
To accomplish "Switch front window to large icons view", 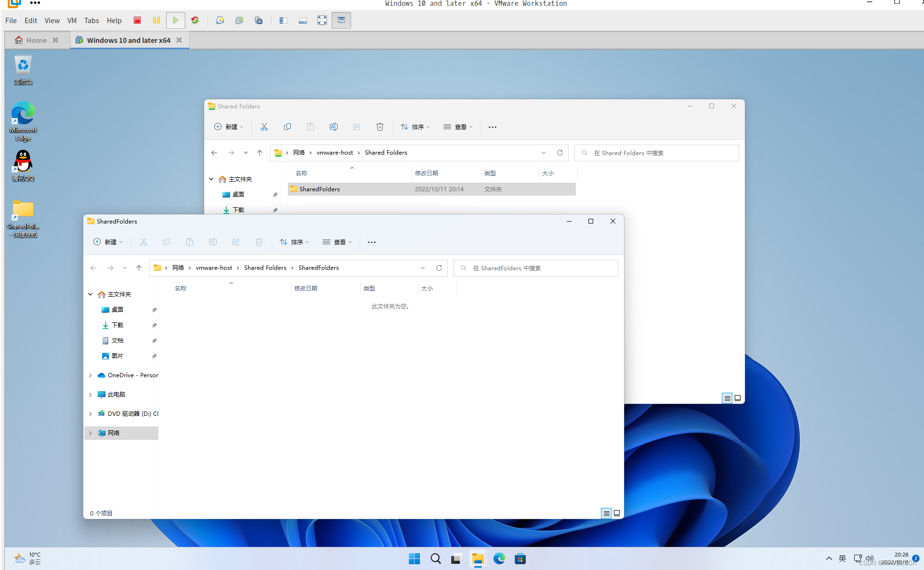I will click(617, 513).
